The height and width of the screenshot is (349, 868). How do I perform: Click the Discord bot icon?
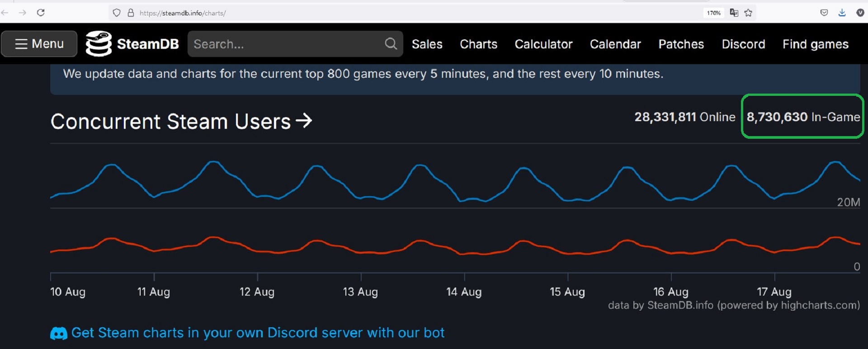tap(59, 334)
